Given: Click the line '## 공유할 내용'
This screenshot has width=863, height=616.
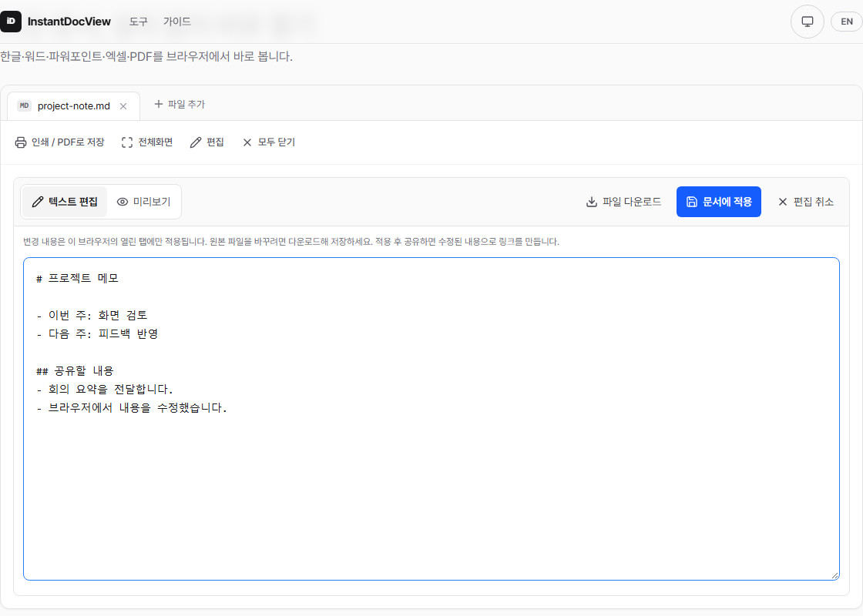Looking at the screenshot, I should click(x=75, y=371).
